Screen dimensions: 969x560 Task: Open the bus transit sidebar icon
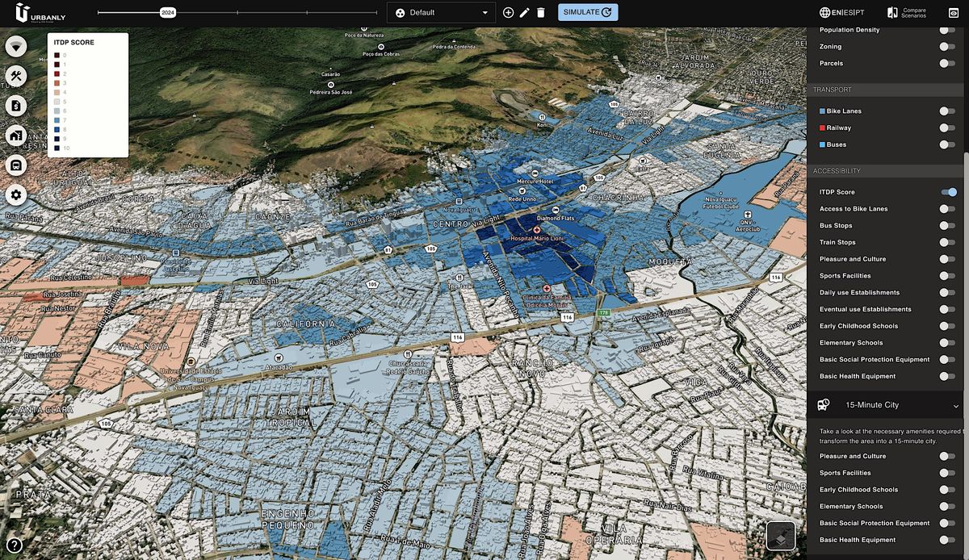16,165
